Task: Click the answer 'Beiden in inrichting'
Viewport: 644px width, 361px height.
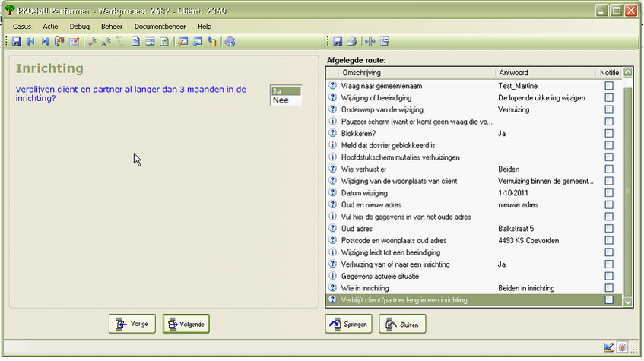Action: tap(526, 288)
